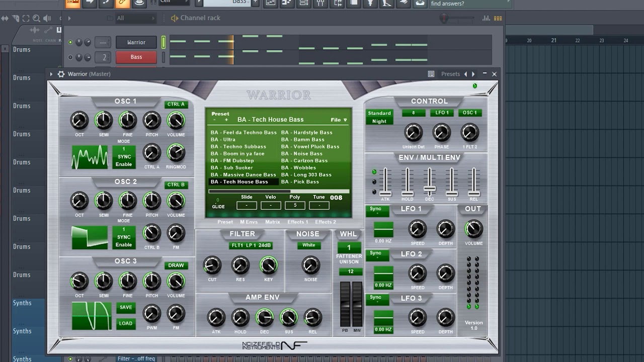Toggle OSC 2 SYNC Enable button

(124, 237)
